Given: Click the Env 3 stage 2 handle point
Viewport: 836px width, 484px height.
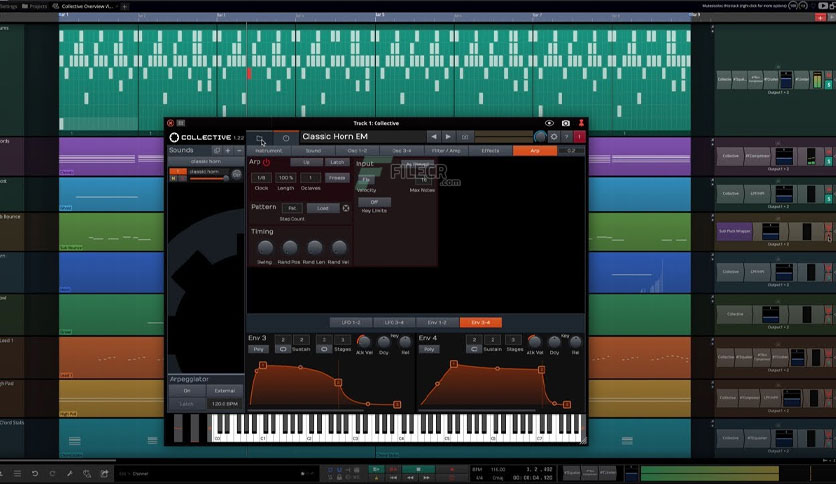Looking at the screenshot, I should (x=337, y=382).
